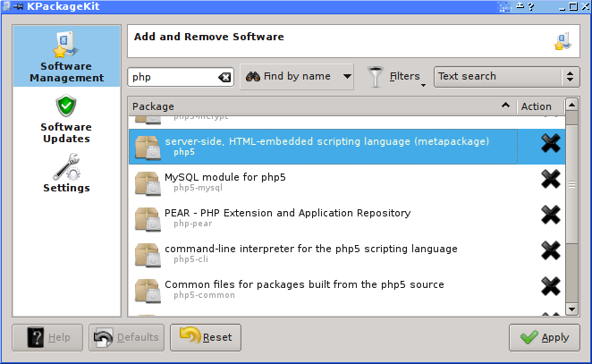
Task: Click the package list scrollbar thumb
Action: pos(571,184)
